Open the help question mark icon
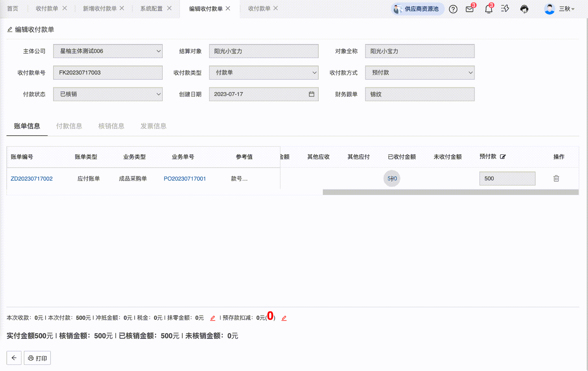The image size is (588, 371). [x=453, y=9]
